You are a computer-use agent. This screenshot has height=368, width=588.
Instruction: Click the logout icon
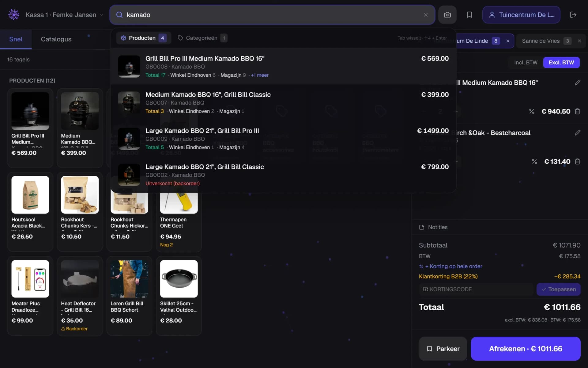pos(573,15)
